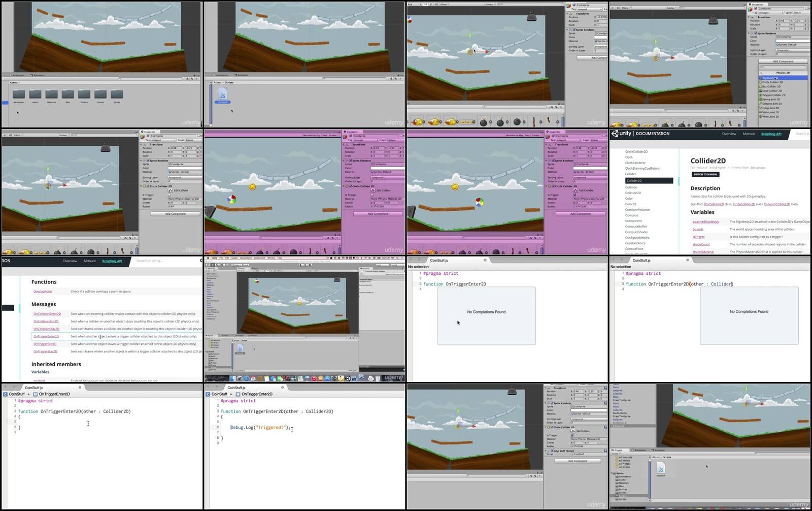The width and height of the screenshot is (812, 511).
Task: Choose Distance Joint 2D in Physics 2D list
Action: (x=784, y=104)
